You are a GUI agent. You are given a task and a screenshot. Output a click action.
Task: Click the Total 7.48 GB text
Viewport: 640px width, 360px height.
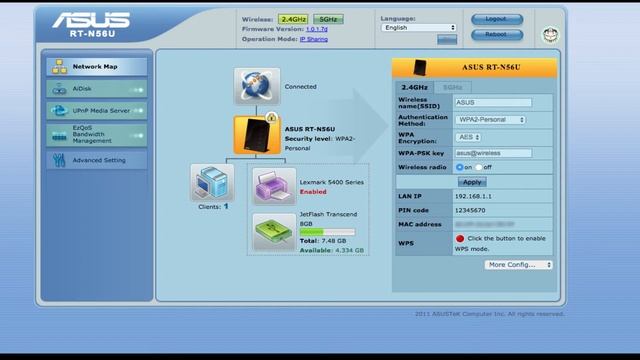[x=322, y=241]
